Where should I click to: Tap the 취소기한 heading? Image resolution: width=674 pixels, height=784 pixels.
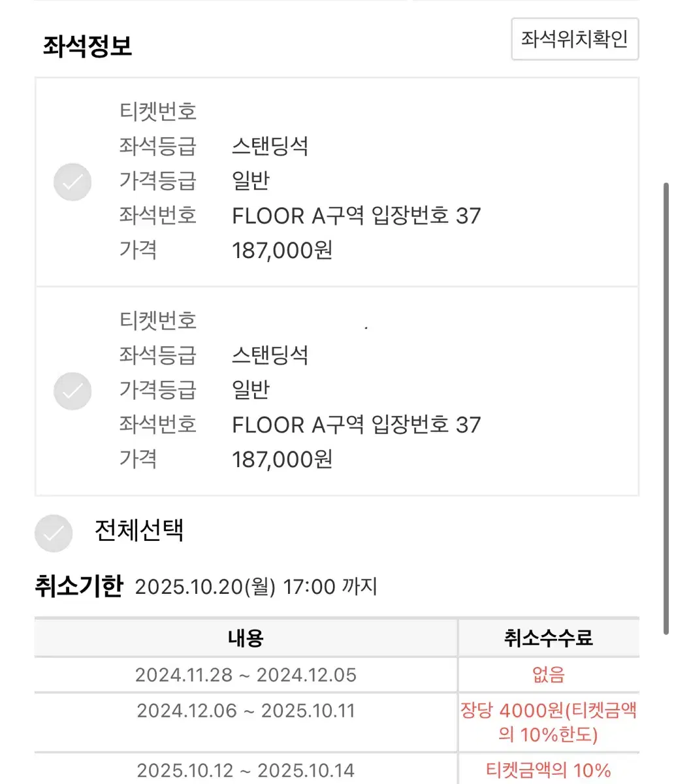[x=78, y=586]
